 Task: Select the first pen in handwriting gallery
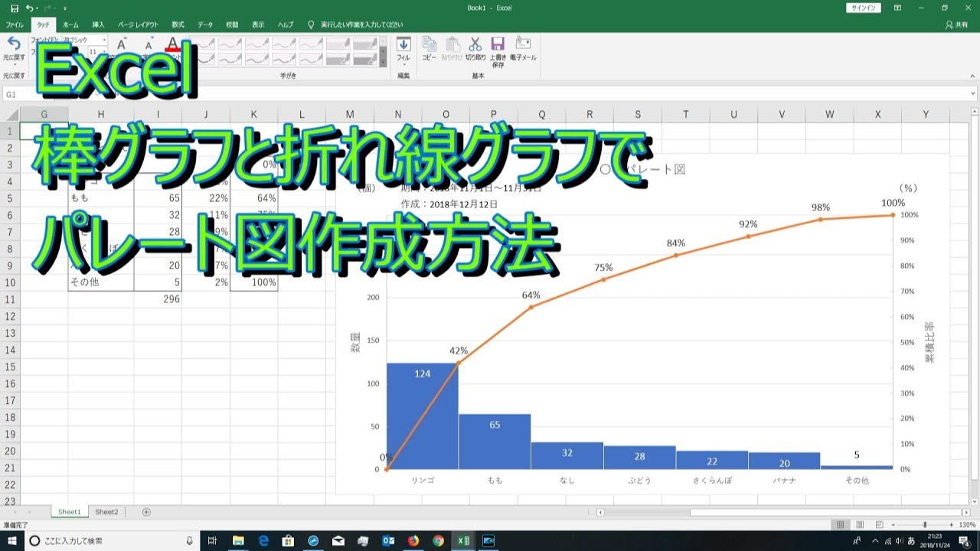[x=204, y=43]
